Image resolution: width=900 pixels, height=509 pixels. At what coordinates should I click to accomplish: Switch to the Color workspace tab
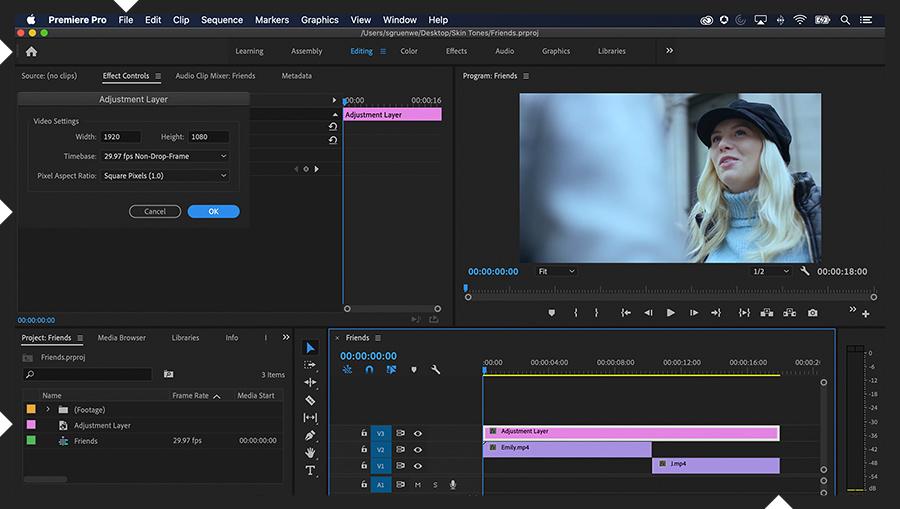(x=409, y=51)
